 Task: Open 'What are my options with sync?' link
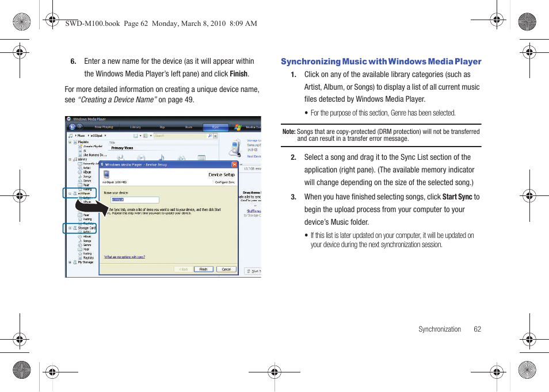coord(125,257)
